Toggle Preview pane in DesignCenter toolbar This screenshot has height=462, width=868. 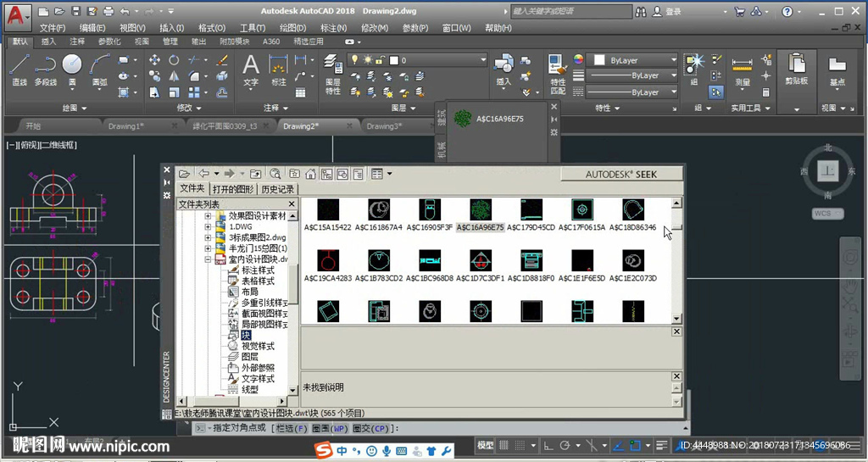pos(342,174)
